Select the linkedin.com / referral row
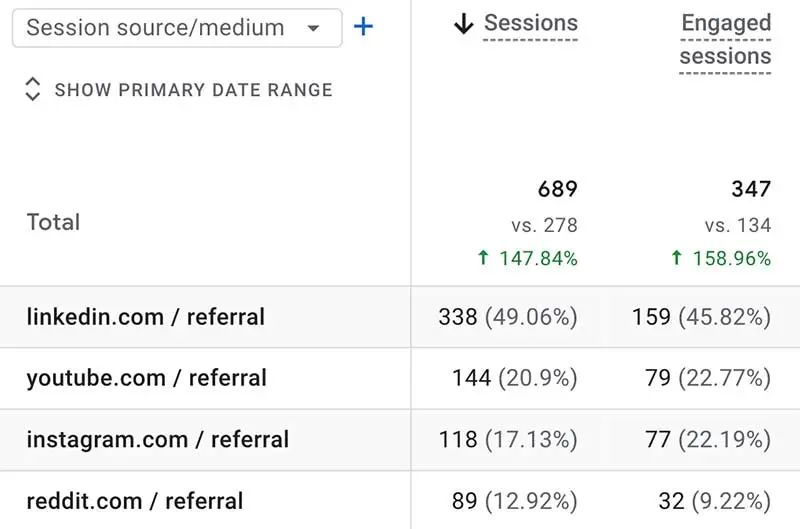800x529 pixels. tap(400, 317)
